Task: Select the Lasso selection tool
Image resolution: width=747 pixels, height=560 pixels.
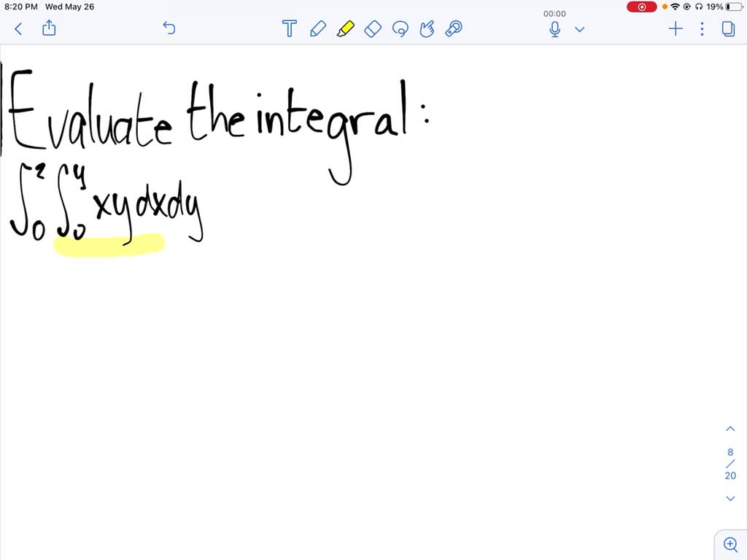Action: click(400, 28)
